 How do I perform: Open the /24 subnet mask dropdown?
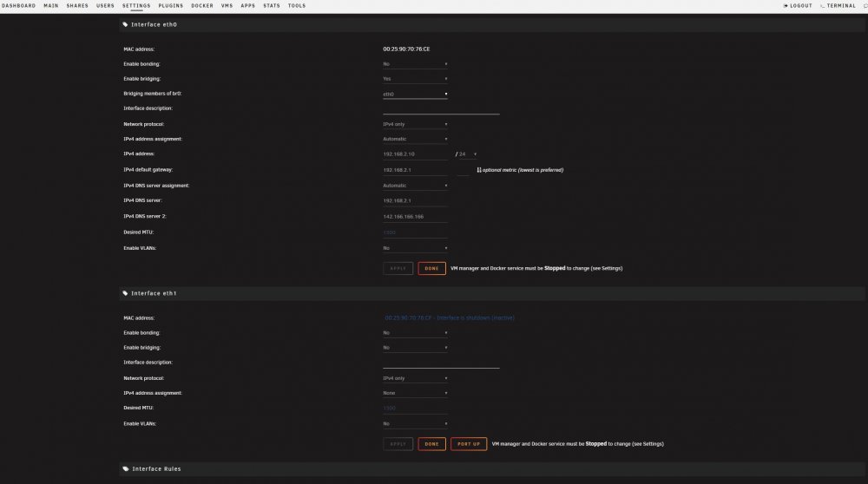click(x=468, y=154)
